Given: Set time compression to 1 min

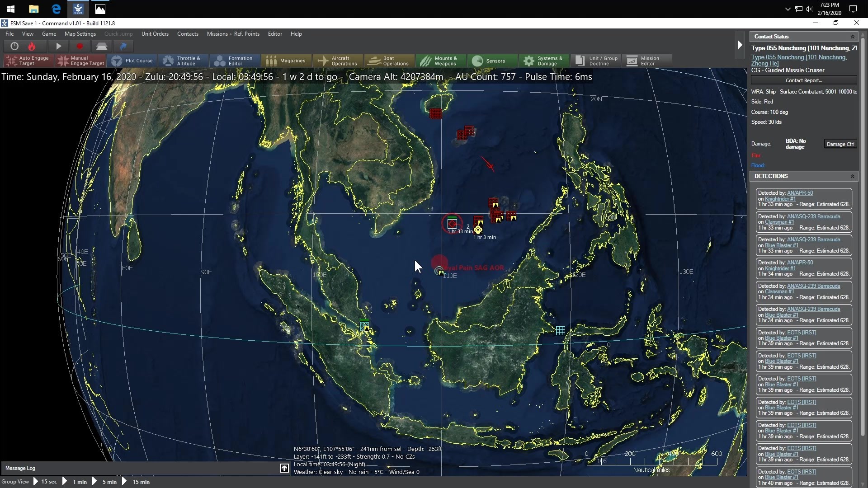Looking at the screenshot, I should (x=80, y=482).
